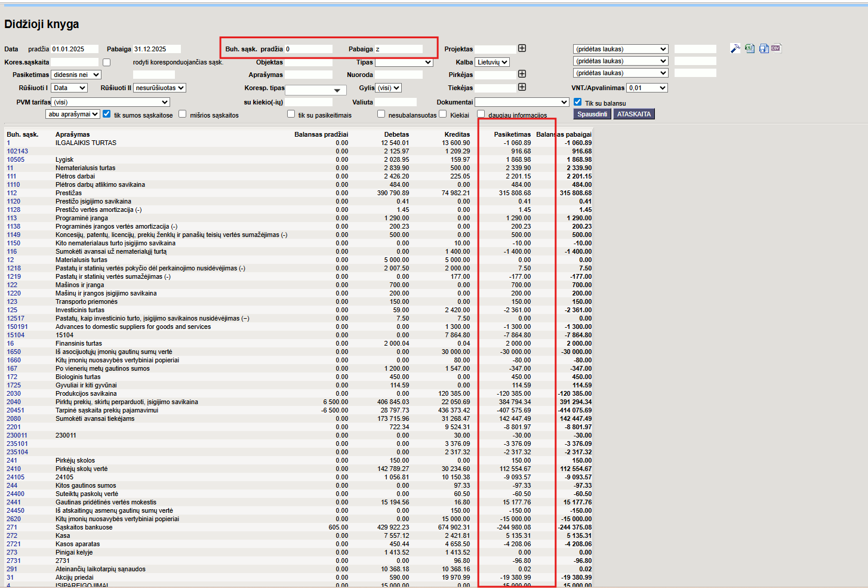Click the plus icon beside Projektas
The width and height of the screenshot is (868, 588).
click(x=522, y=48)
